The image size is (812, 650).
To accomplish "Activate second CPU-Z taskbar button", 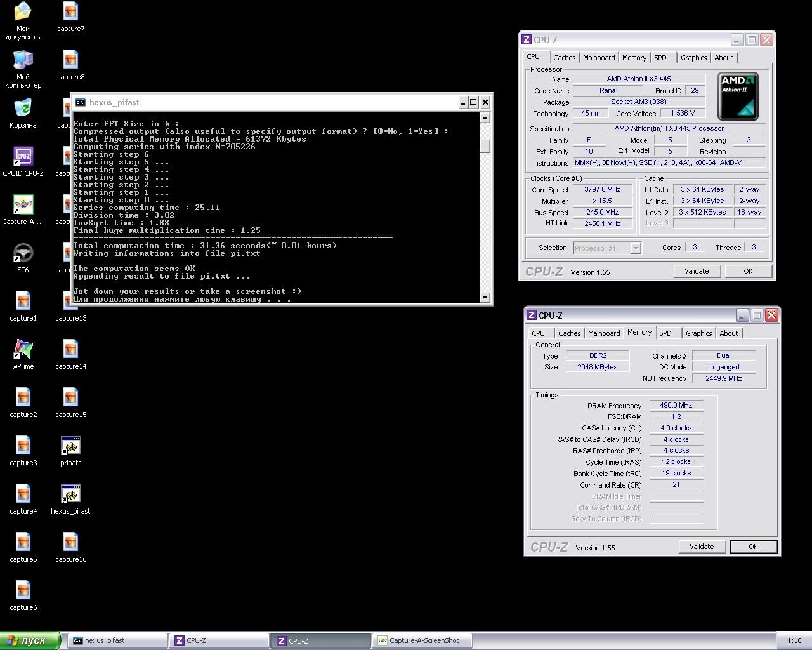I will click(x=320, y=640).
